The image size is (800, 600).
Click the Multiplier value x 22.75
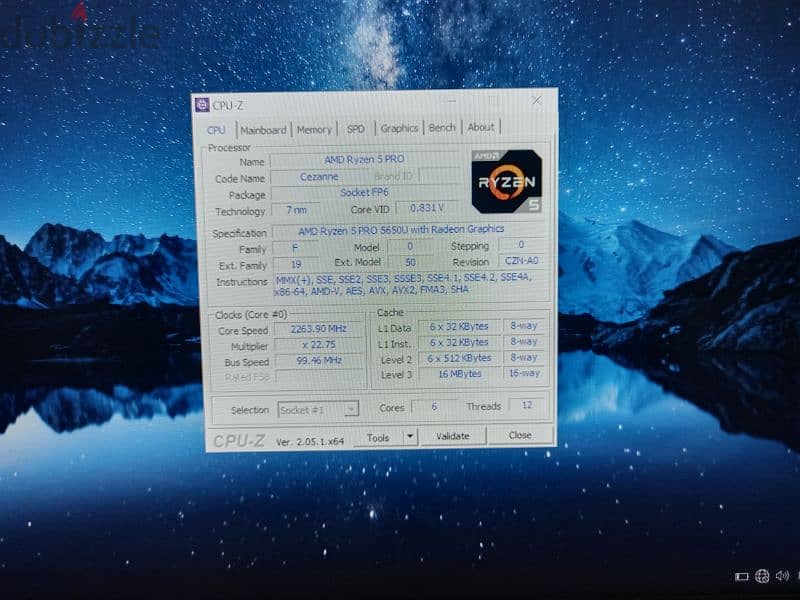coord(319,345)
